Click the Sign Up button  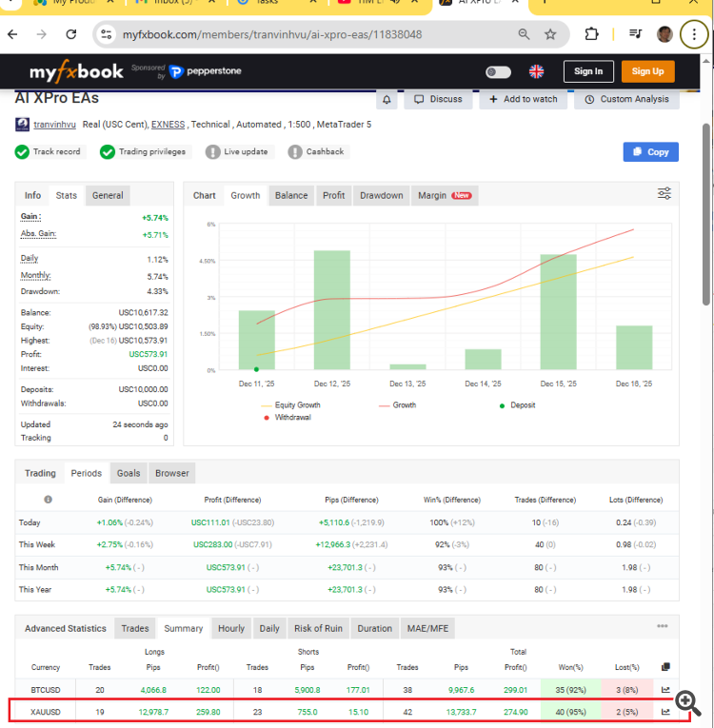[647, 71]
